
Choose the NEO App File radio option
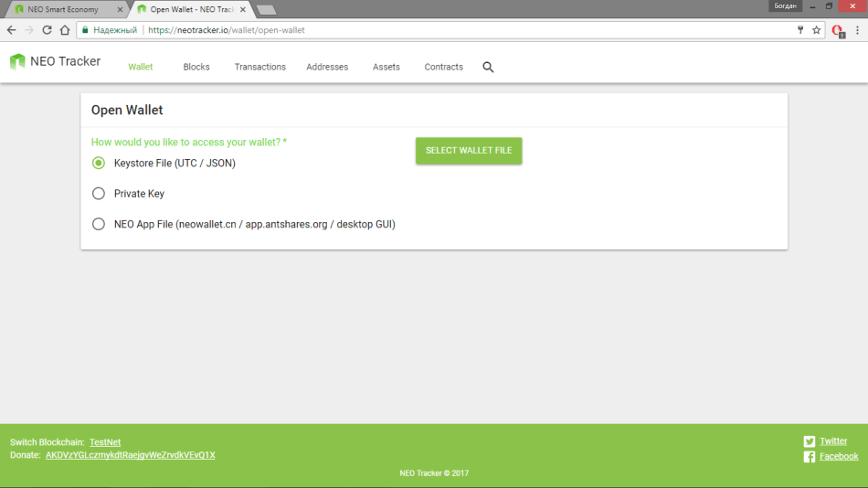(x=99, y=224)
